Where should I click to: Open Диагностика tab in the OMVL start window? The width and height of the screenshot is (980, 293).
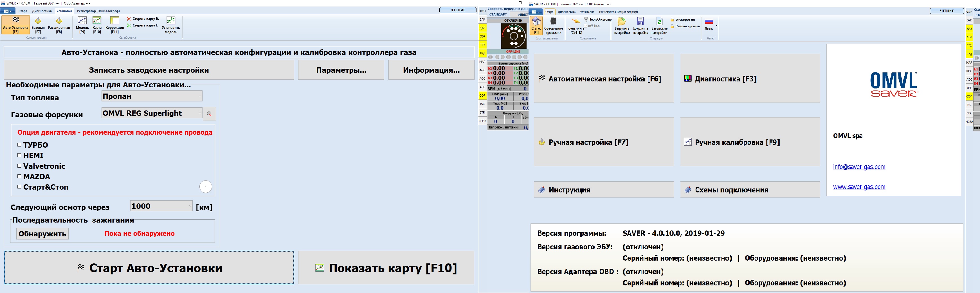click(x=567, y=12)
